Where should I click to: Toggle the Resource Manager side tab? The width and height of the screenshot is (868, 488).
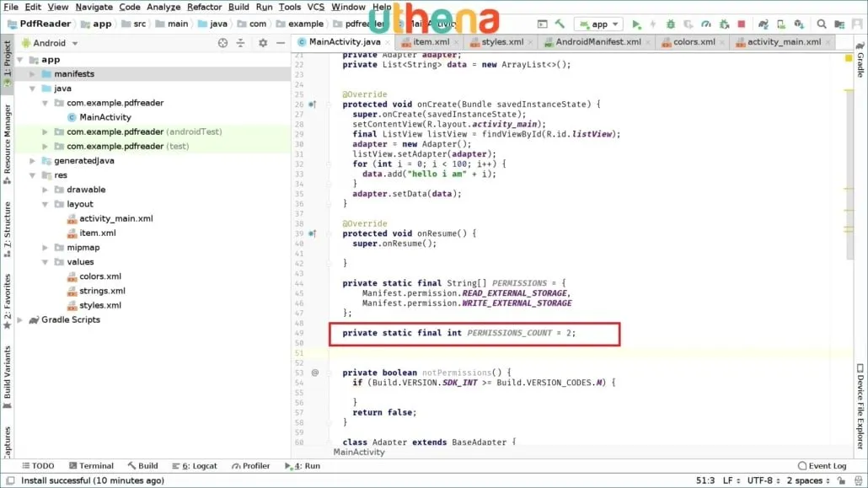pyautogui.click(x=8, y=143)
